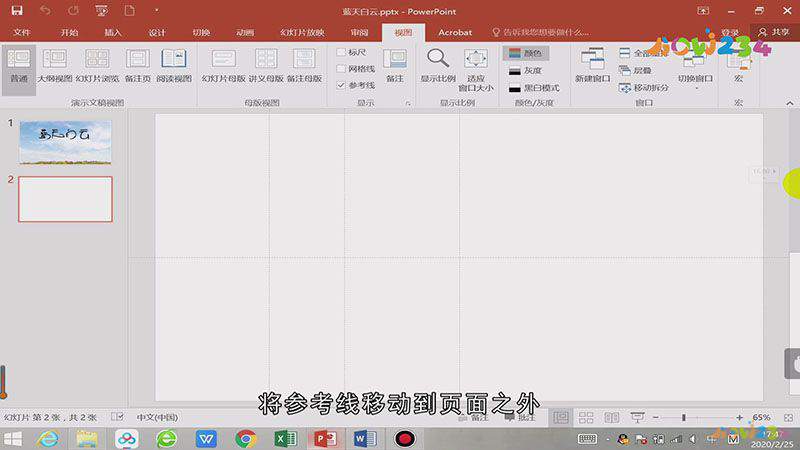
Task: Open the Home (开始) tab
Action: [x=69, y=32]
